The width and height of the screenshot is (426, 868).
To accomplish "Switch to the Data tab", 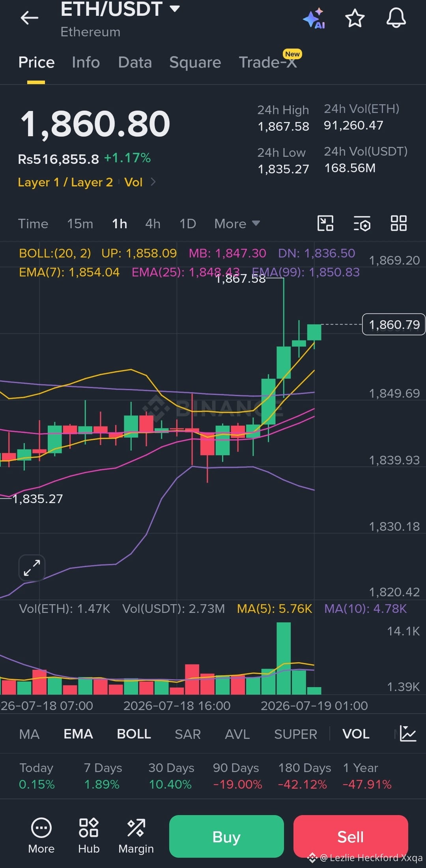I will pos(135,62).
